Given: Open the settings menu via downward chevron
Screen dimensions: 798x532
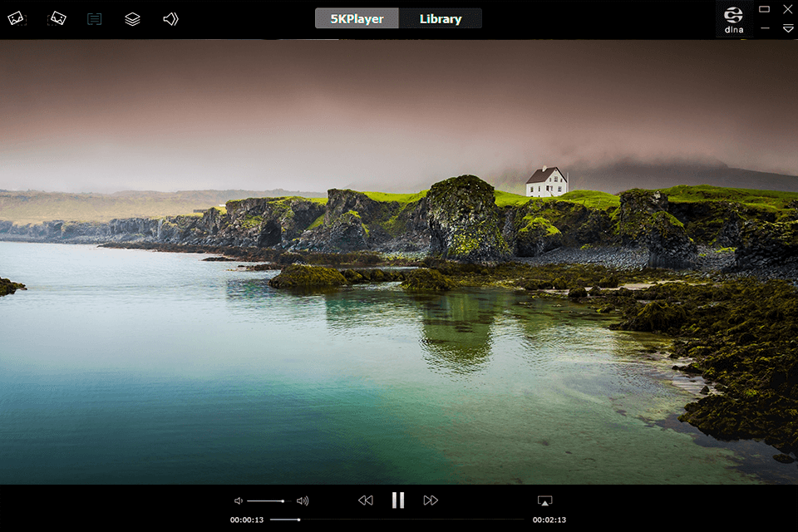Looking at the screenshot, I should (x=788, y=28).
